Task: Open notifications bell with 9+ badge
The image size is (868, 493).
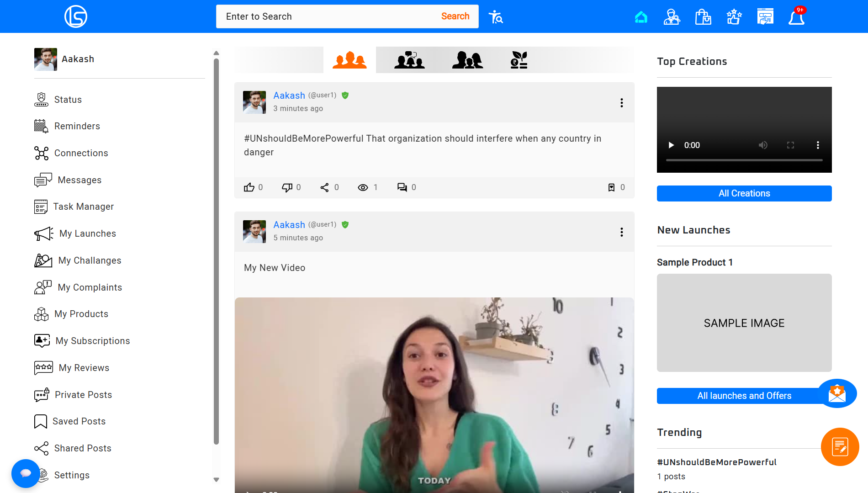Action: tap(796, 17)
